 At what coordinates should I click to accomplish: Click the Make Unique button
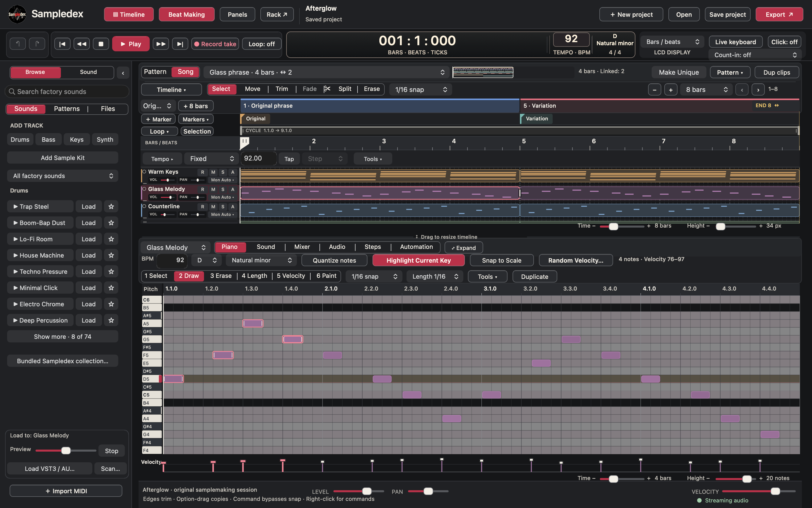679,72
